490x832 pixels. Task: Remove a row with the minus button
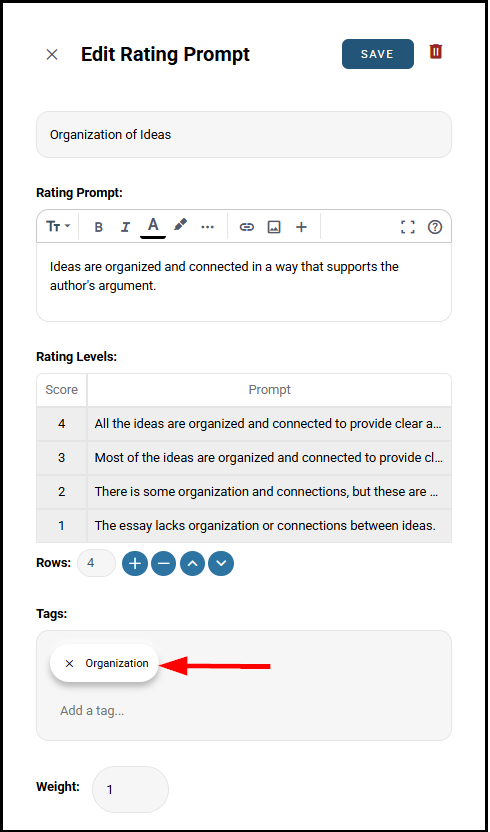click(164, 564)
